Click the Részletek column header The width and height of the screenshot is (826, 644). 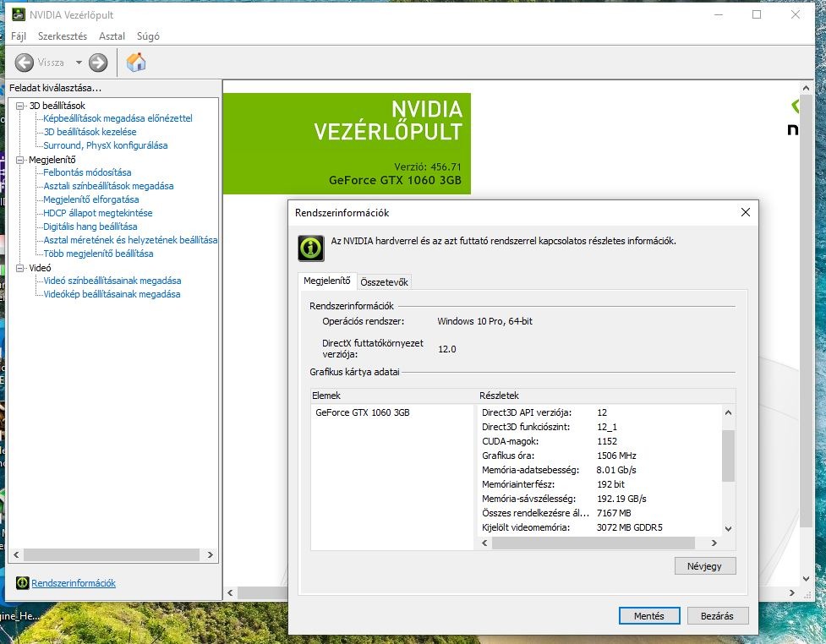tap(606, 396)
